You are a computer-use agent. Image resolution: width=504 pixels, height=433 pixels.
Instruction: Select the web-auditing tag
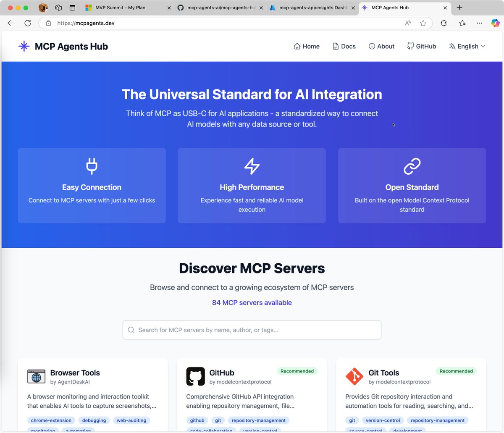point(131,420)
